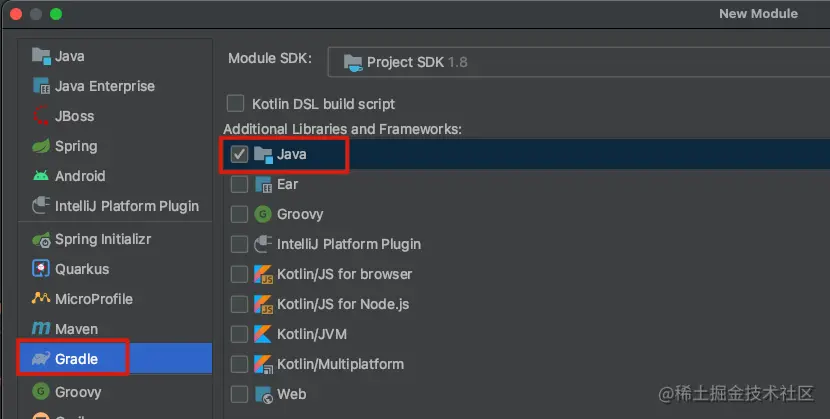830x419 pixels.
Task: Click the 'Kotlin DSL build script' label
Action: (x=323, y=104)
